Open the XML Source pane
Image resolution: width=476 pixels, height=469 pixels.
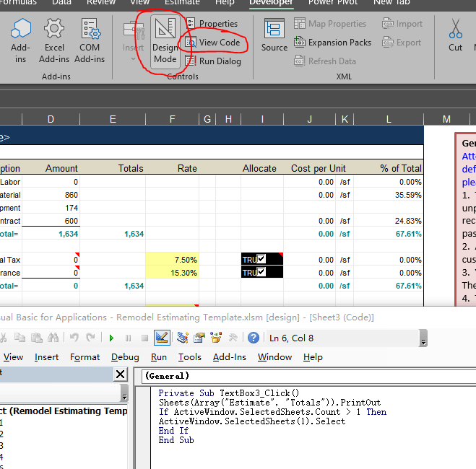(274, 35)
